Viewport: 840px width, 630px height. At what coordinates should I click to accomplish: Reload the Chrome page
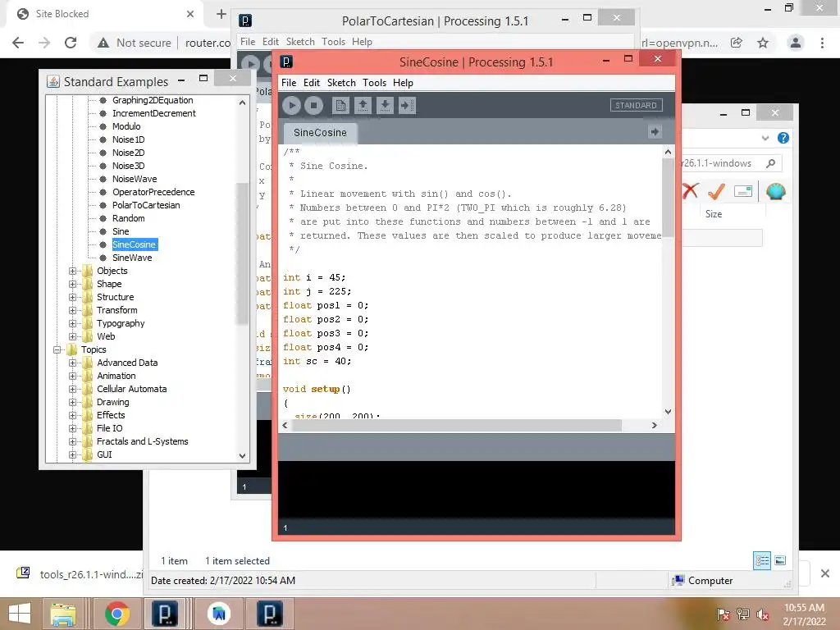[x=71, y=43]
